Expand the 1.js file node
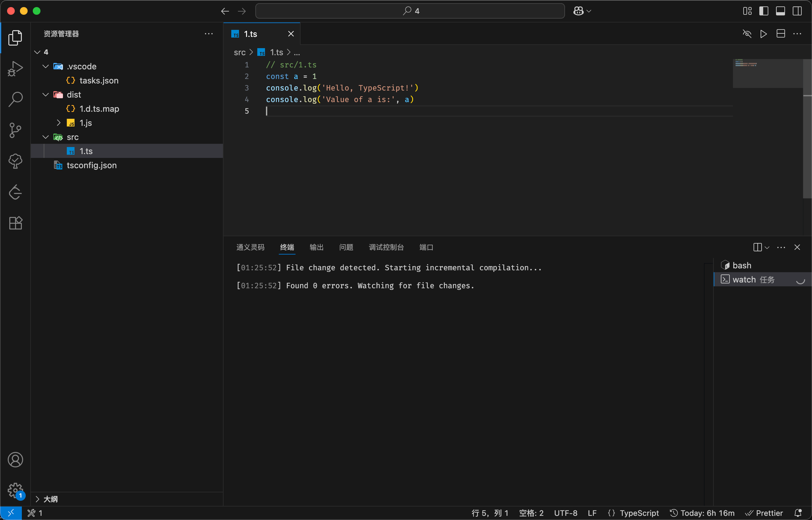Image resolution: width=812 pixels, height=520 pixels. [59, 123]
